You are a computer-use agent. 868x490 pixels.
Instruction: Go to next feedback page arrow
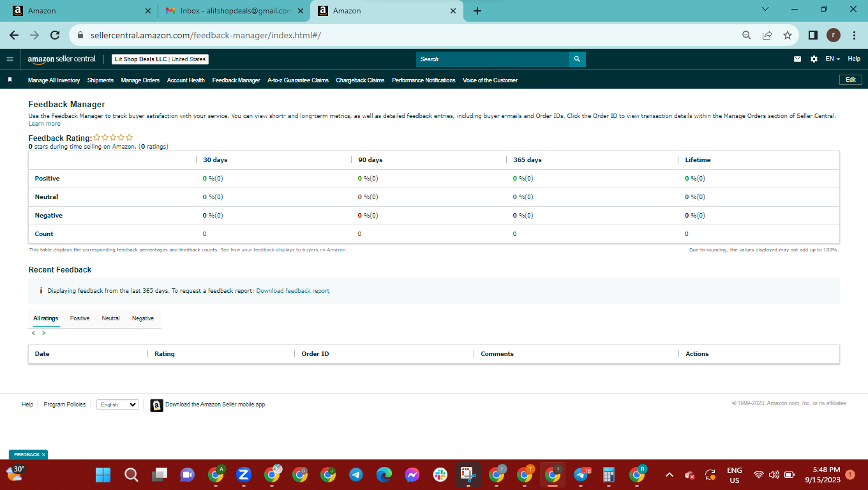[x=43, y=333]
